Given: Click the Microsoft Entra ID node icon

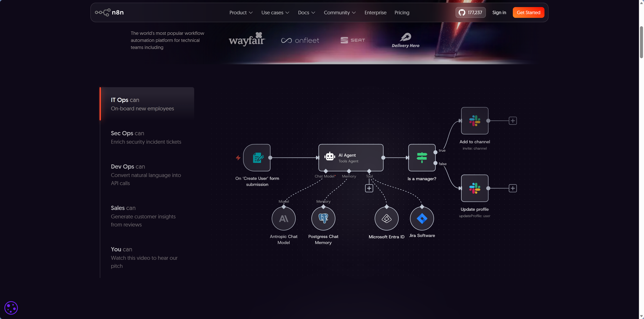Looking at the screenshot, I should point(386,219).
